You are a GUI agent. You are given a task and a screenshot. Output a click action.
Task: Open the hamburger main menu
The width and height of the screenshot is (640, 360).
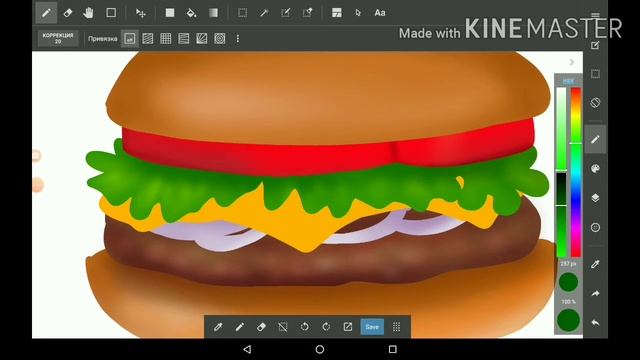pos(596,16)
